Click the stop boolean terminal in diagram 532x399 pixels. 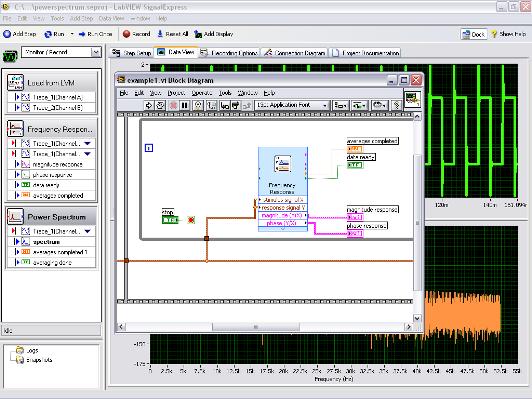170,220
